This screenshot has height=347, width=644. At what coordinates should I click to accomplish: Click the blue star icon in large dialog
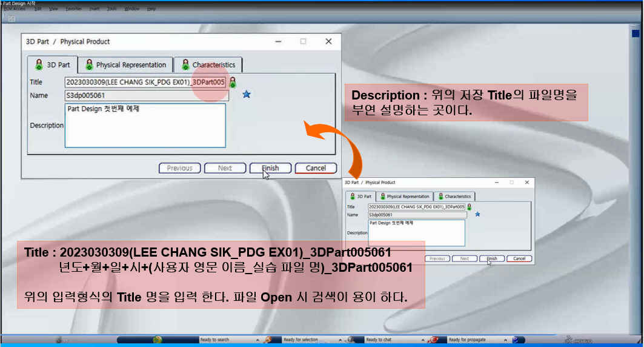[247, 94]
